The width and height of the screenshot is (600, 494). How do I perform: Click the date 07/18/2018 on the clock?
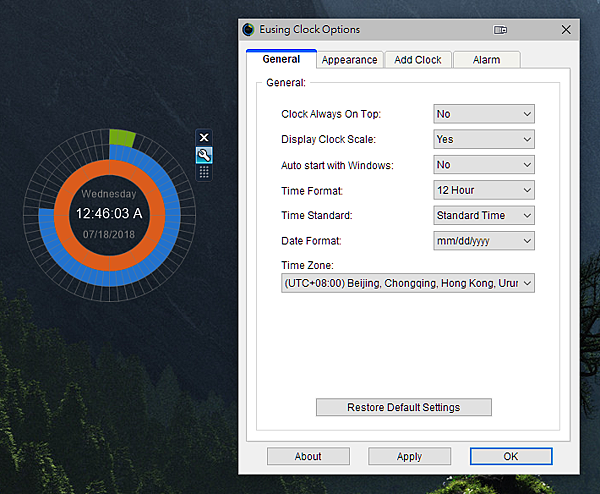pos(109,234)
